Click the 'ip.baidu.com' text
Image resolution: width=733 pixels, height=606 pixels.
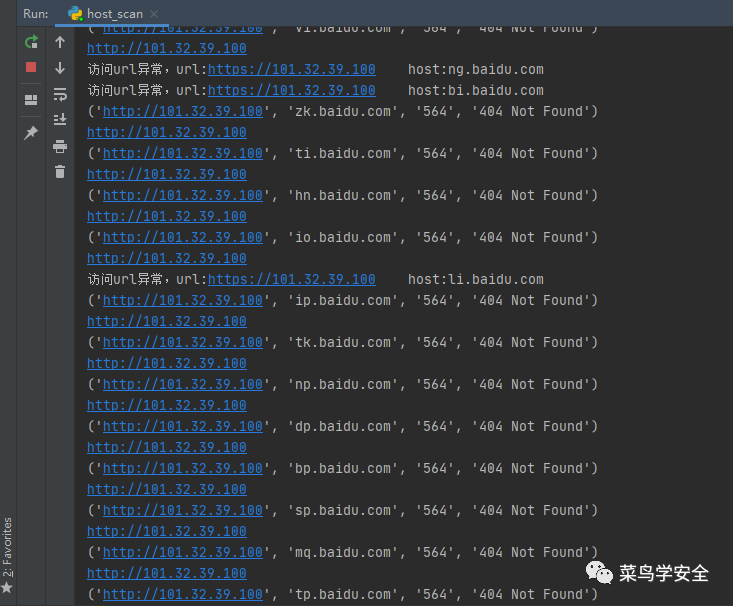coord(343,301)
